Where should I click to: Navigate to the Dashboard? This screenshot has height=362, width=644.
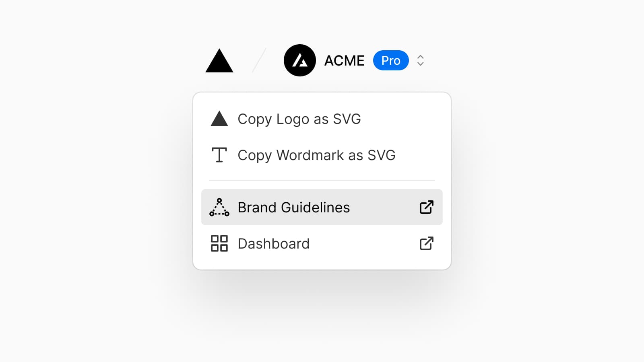pyautogui.click(x=273, y=243)
